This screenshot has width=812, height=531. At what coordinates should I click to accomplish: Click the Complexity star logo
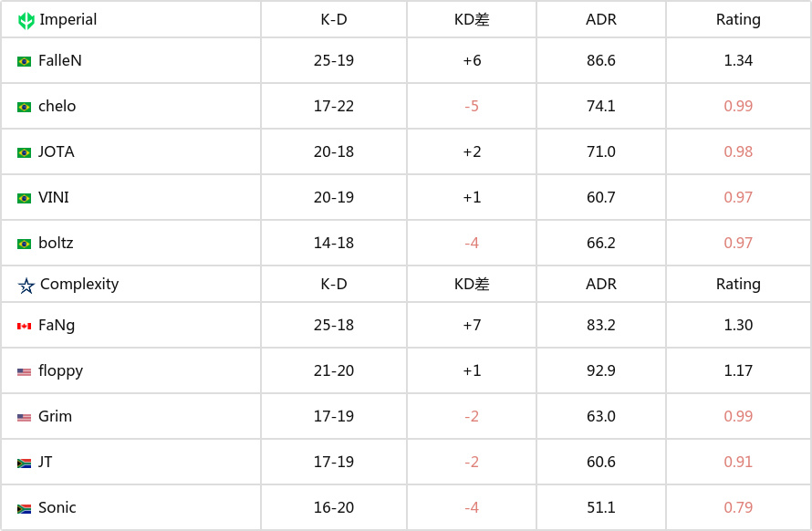pos(26,286)
